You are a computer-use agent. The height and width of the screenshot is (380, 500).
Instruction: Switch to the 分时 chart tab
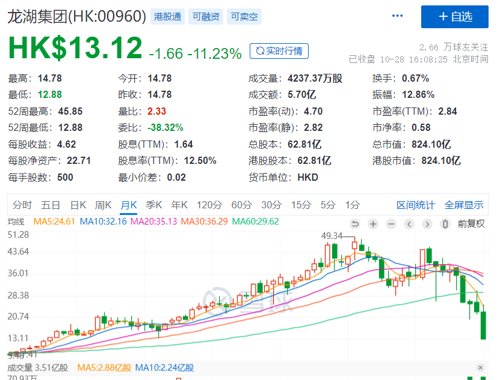point(22,205)
